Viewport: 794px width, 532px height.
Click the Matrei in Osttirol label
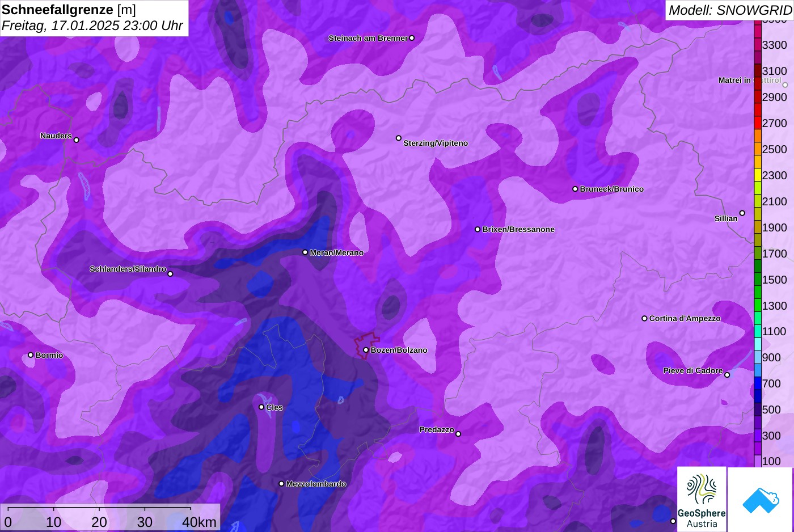750,81
